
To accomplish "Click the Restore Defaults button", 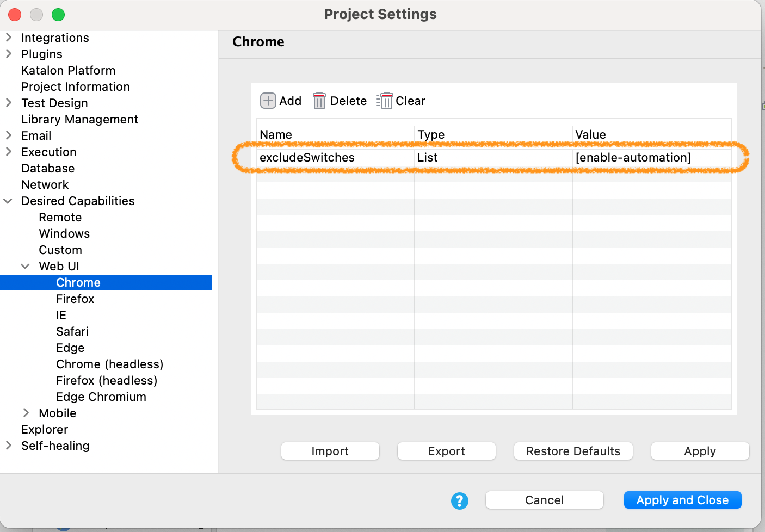I will tap(573, 451).
